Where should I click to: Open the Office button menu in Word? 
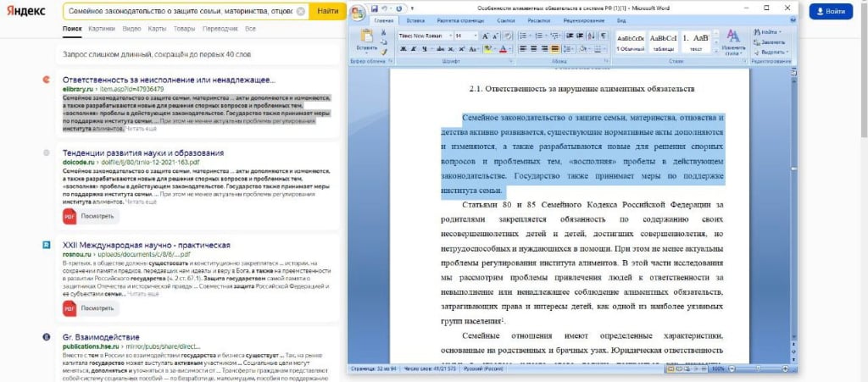358,14
